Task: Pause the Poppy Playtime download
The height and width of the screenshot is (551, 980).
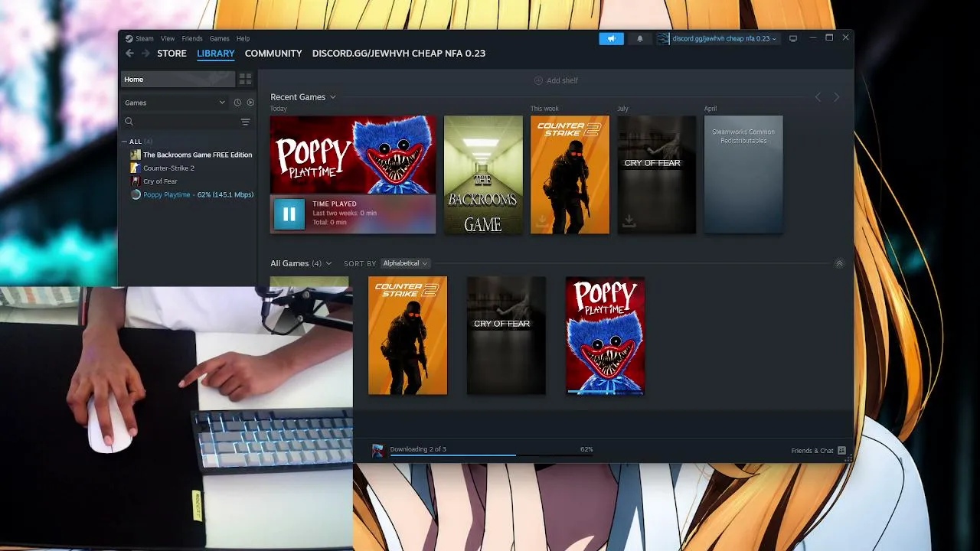Action: 289,214
